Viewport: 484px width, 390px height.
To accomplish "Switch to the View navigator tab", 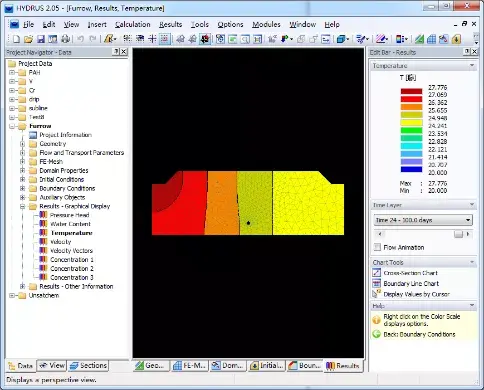I will [52, 366].
